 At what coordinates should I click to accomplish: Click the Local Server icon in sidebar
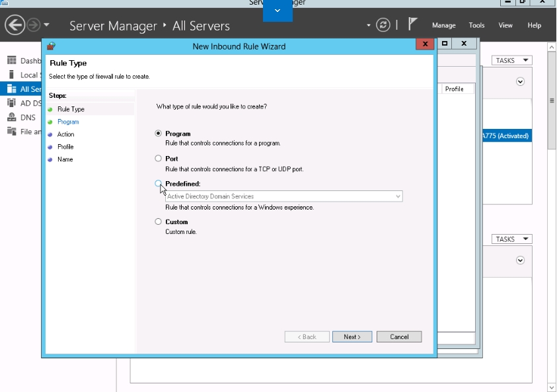[12, 75]
